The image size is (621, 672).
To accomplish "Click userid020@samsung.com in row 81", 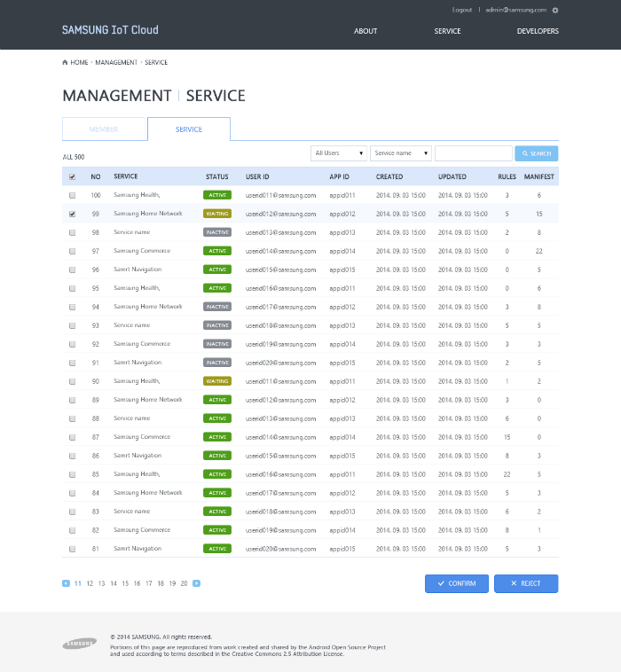I will (x=281, y=549).
